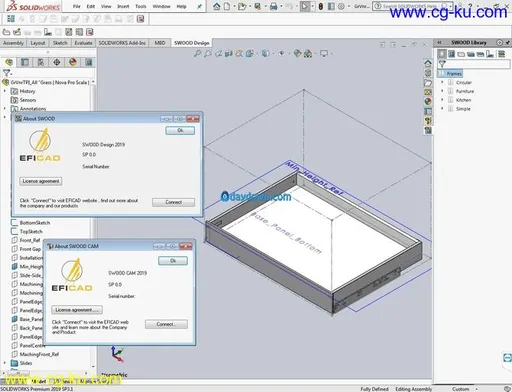This screenshot has width=512, height=392.
Task: Expand the Kitchen library folder
Action: (442, 100)
